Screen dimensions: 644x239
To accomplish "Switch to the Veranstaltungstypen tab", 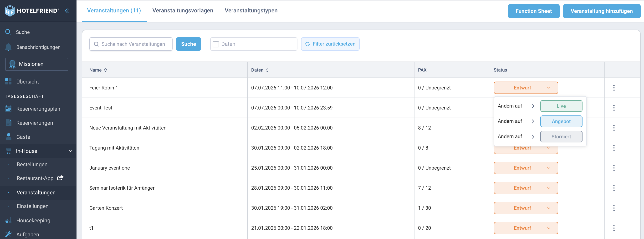I will click(251, 10).
